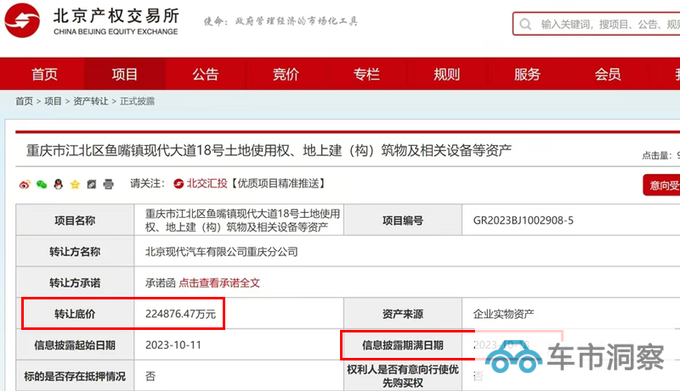Viewport: 680px width, 391px height.
Task: Click the page title about 鱼嘴镇现代大道18号
Action: (269, 150)
